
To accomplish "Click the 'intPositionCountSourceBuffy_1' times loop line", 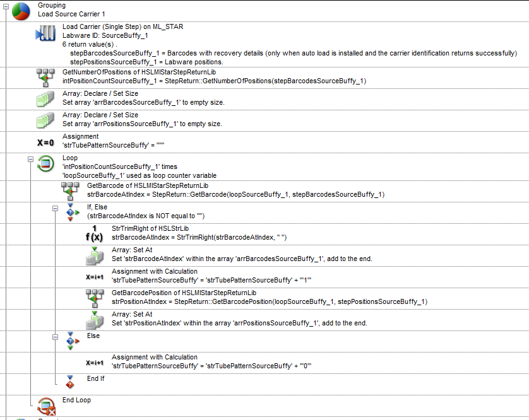I will 120,167.
